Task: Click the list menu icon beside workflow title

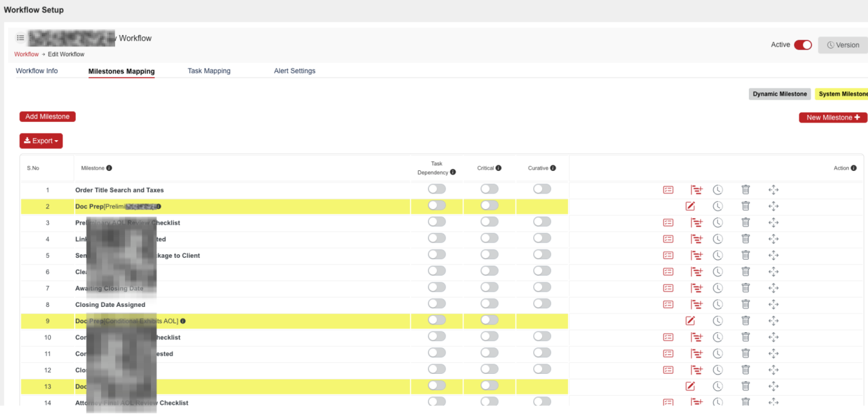Action: (x=21, y=38)
